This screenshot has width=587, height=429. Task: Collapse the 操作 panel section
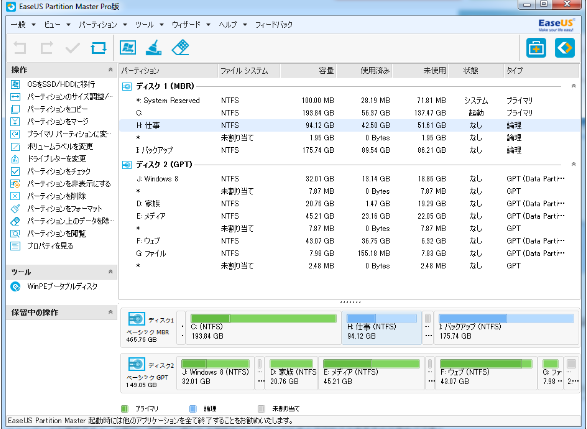110,70
